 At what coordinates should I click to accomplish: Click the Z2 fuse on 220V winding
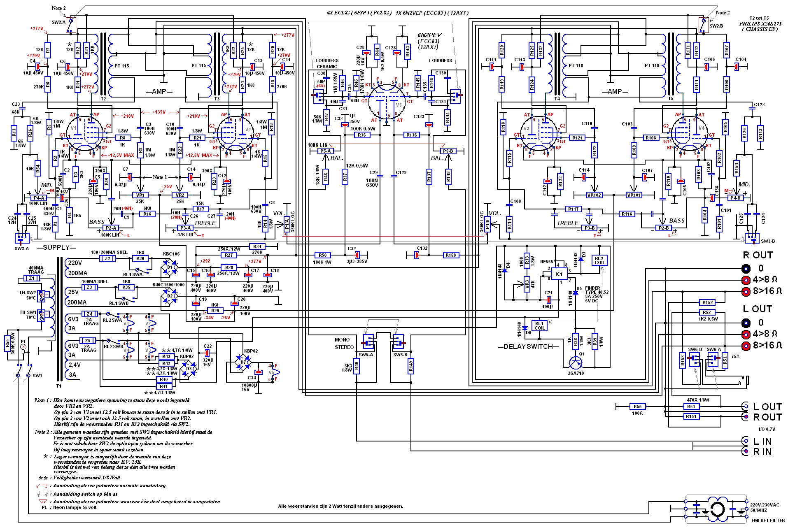[107, 258]
